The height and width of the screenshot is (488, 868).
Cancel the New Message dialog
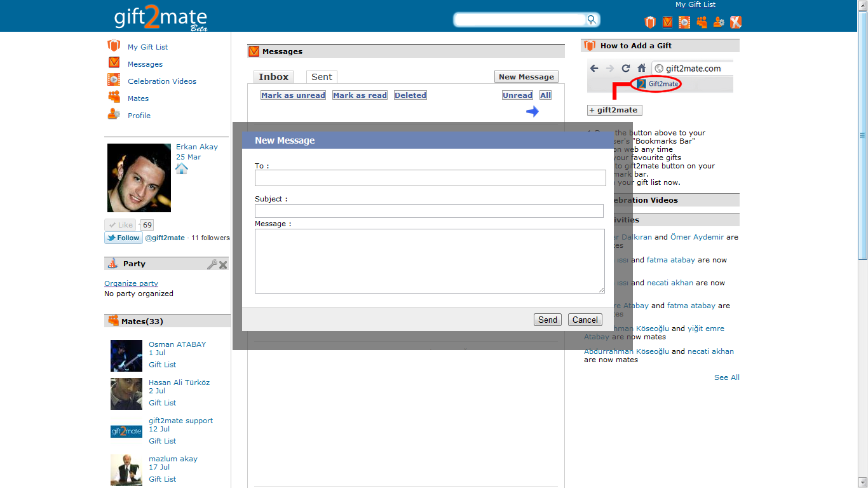click(x=585, y=320)
